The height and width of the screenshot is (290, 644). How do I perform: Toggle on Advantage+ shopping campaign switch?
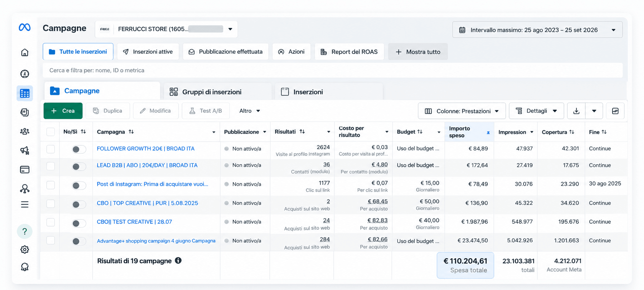(79, 241)
